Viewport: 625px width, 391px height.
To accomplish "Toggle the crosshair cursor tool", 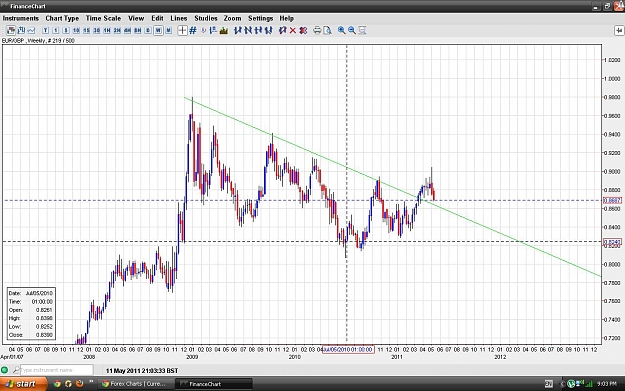I will pos(182,30).
